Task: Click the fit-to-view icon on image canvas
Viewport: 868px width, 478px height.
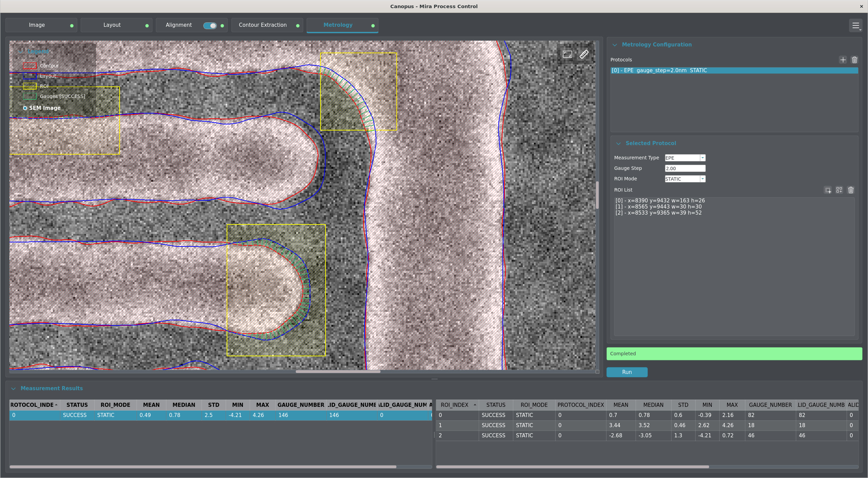Action: point(567,54)
